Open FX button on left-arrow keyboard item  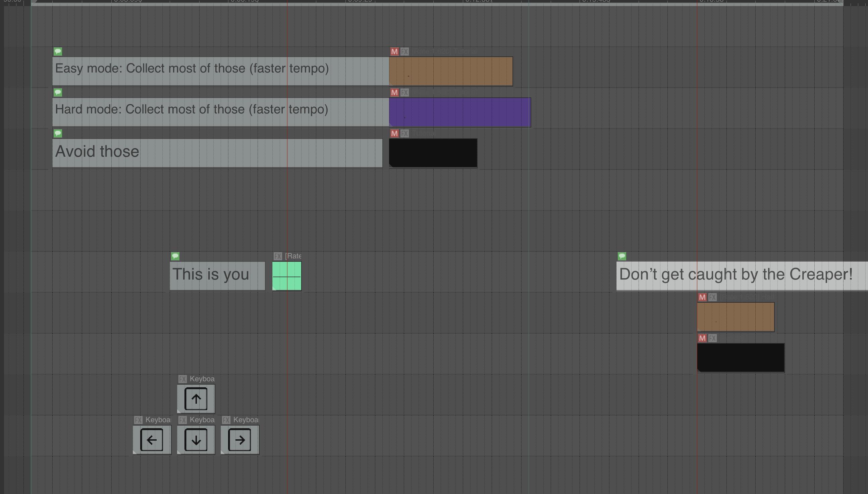pos(138,420)
